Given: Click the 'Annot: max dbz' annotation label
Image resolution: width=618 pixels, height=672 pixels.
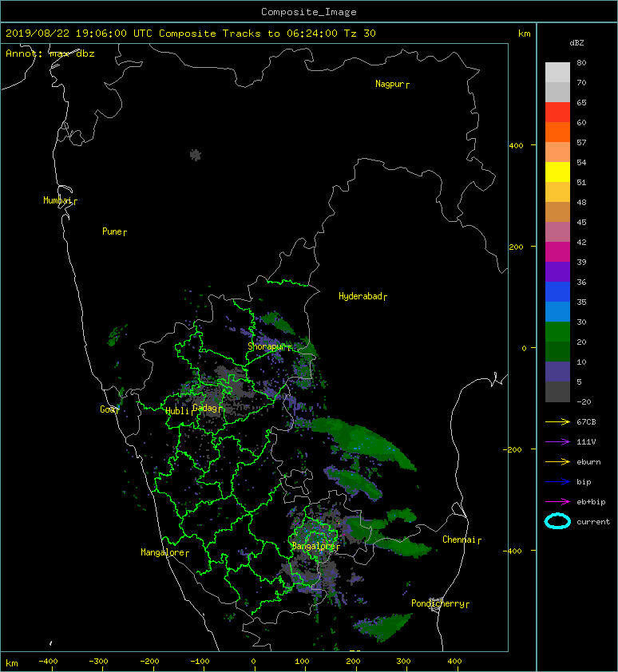Looking at the screenshot, I should (x=50, y=53).
